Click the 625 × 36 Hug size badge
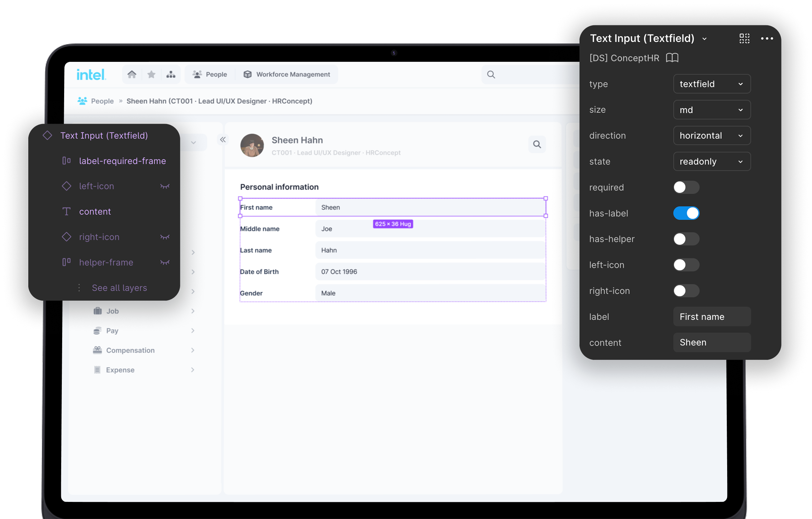 (393, 224)
